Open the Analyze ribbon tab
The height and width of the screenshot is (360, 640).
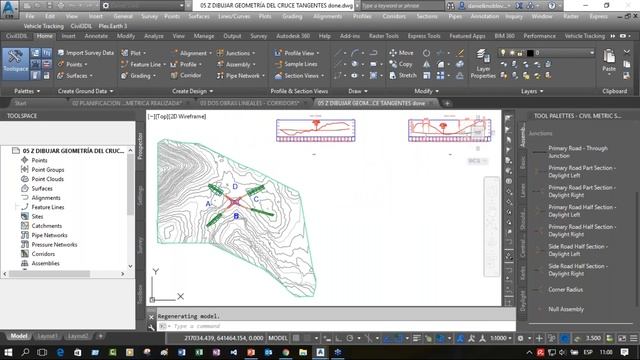(x=153, y=36)
